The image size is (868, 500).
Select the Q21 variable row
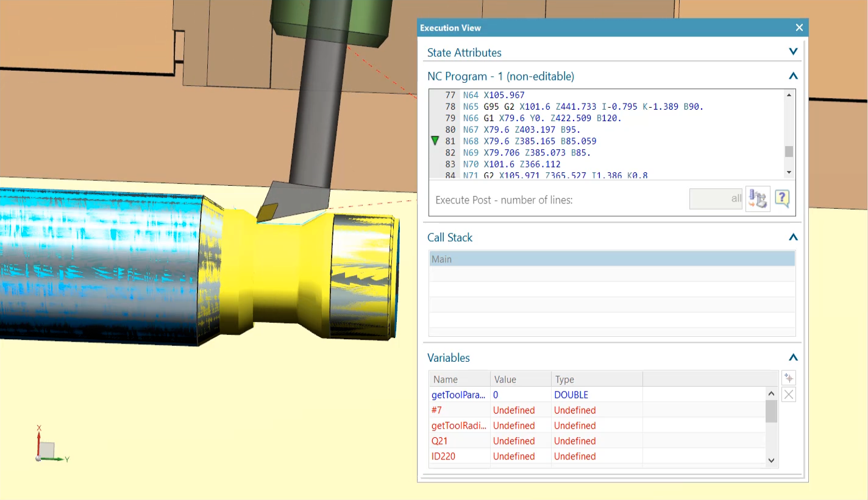[x=597, y=440]
